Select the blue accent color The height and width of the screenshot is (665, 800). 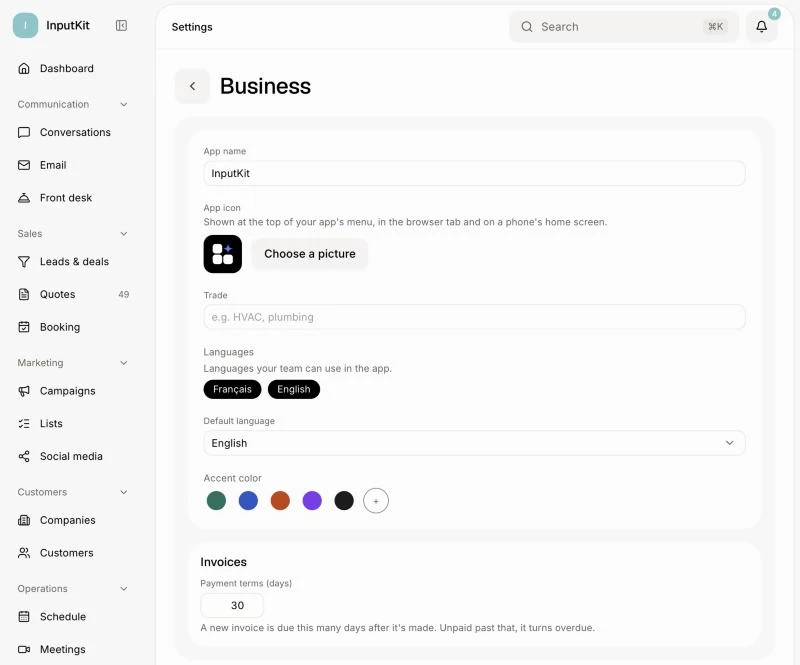[248, 501]
